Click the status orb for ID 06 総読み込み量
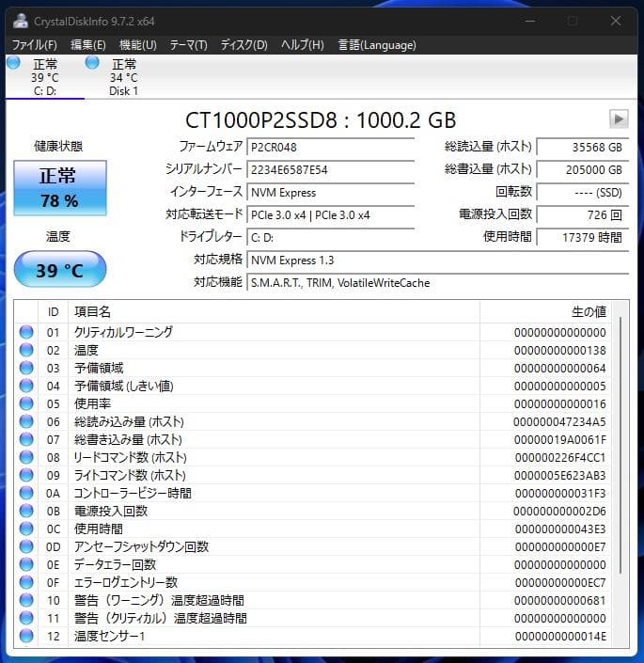Screen dimensions: 644x663 (x=26, y=421)
